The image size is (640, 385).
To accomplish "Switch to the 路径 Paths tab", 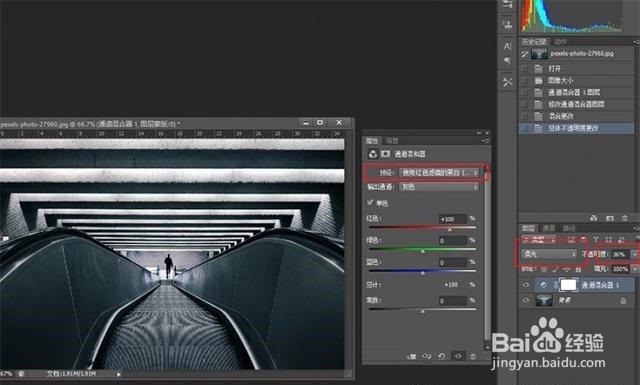I will (569, 228).
